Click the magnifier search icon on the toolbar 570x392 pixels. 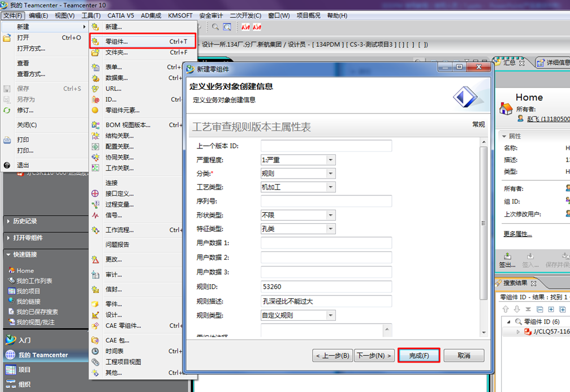[215, 26]
